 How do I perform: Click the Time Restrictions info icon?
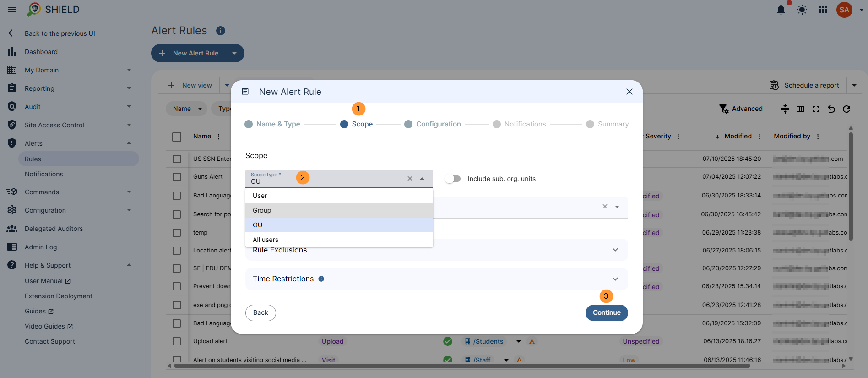[x=321, y=279]
